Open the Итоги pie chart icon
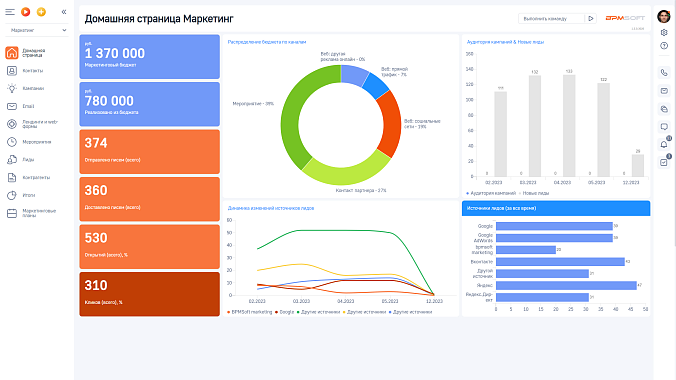Image resolution: width=676 pixels, height=380 pixels. coord(12,195)
